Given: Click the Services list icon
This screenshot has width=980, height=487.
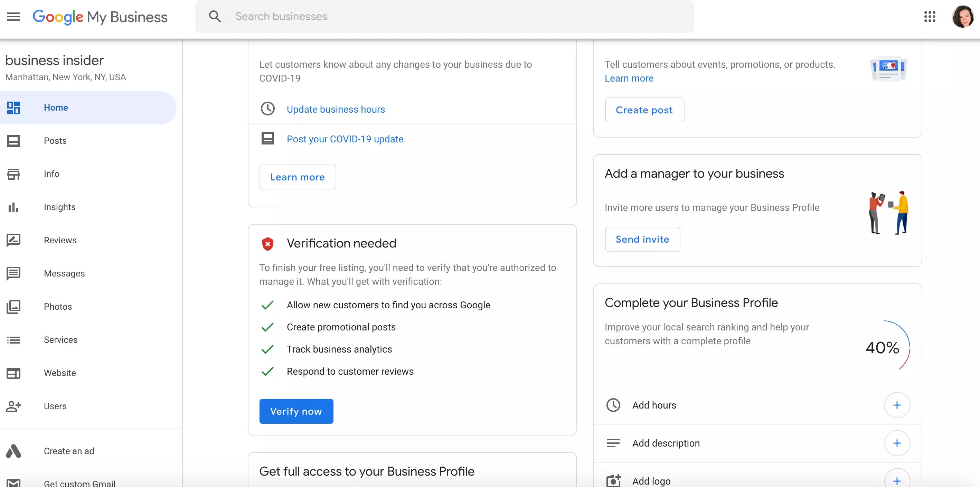Looking at the screenshot, I should pyautogui.click(x=13, y=340).
